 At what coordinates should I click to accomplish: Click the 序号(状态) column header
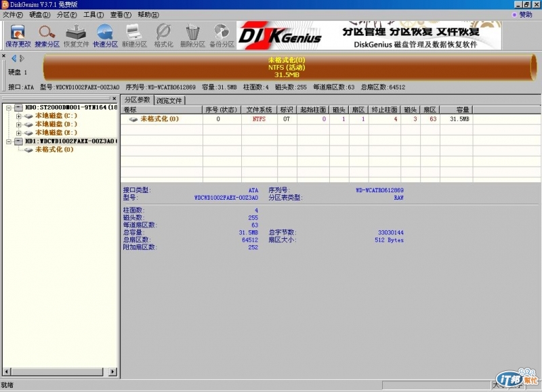(222, 110)
